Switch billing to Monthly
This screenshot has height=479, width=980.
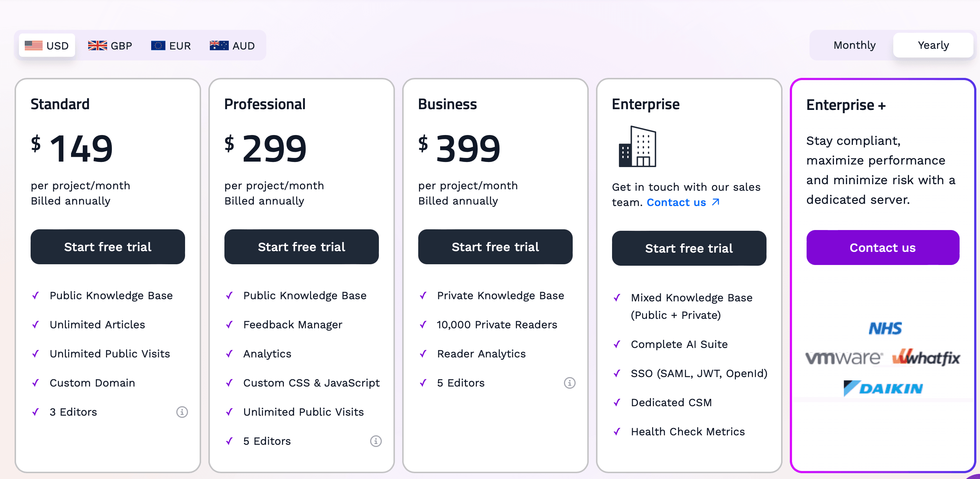[x=854, y=45]
